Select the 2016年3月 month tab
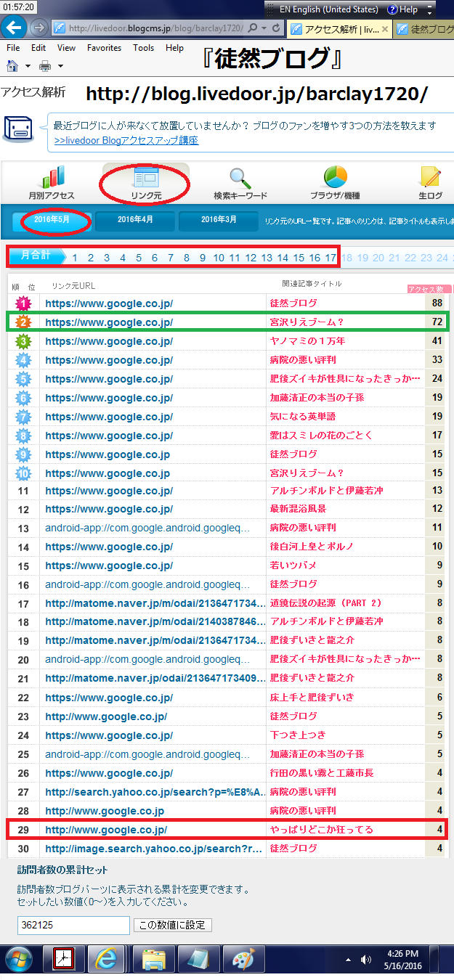This screenshot has height=980, width=454. coord(219,221)
